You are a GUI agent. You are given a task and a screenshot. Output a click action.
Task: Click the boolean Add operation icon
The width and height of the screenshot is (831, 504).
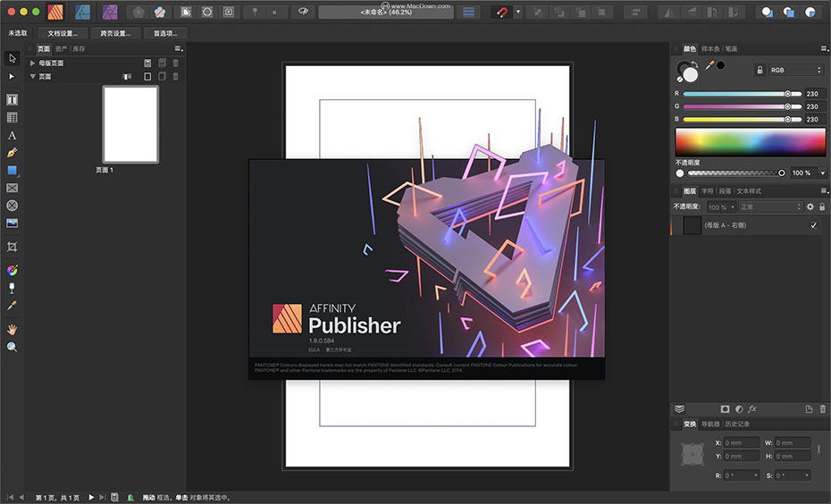pos(767,12)
